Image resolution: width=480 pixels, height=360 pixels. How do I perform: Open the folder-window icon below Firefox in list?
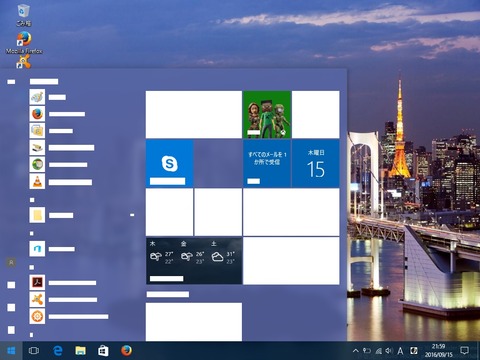(x=37, y=131)
